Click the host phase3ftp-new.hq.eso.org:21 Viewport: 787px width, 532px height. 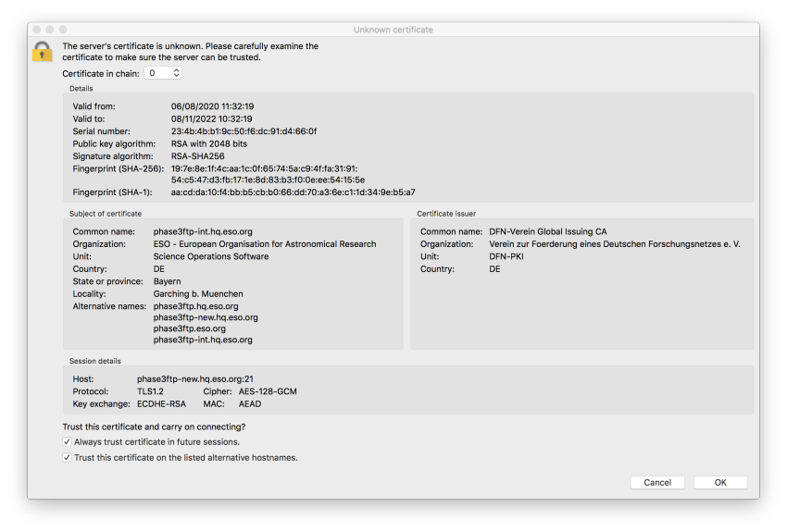pyautogui.click(x=195, y=379)
